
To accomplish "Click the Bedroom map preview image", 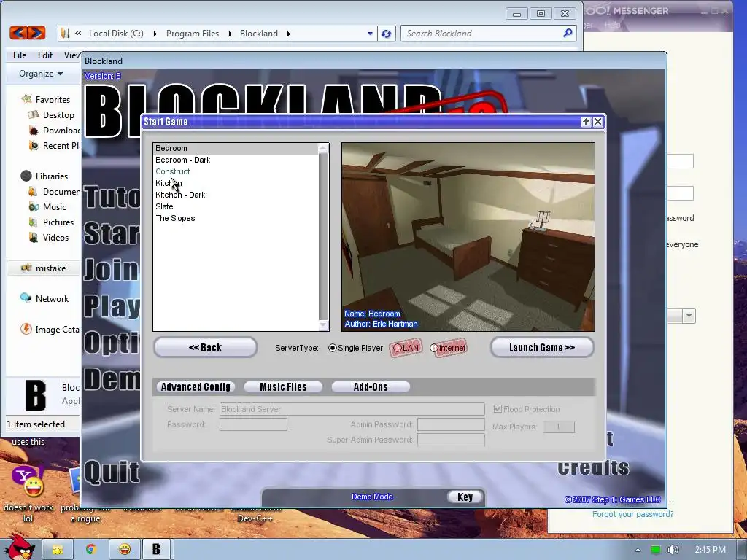I will coord(468,237).
